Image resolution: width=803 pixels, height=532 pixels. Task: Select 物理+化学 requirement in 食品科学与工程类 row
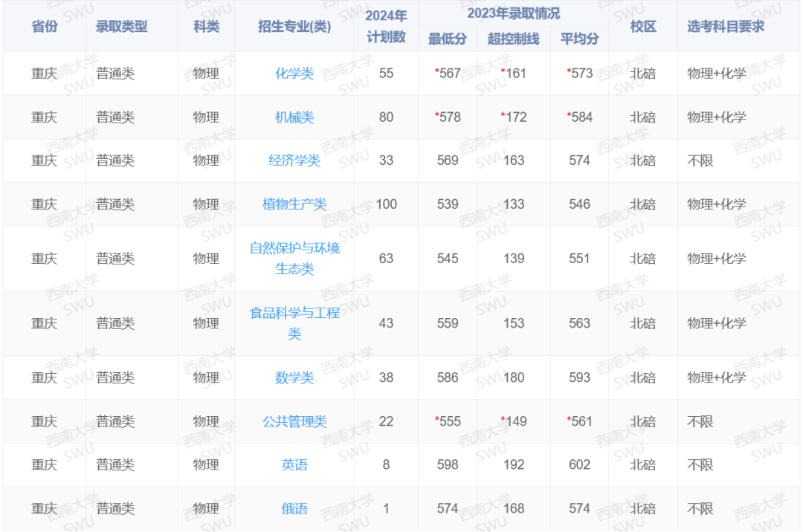(717, 323)
